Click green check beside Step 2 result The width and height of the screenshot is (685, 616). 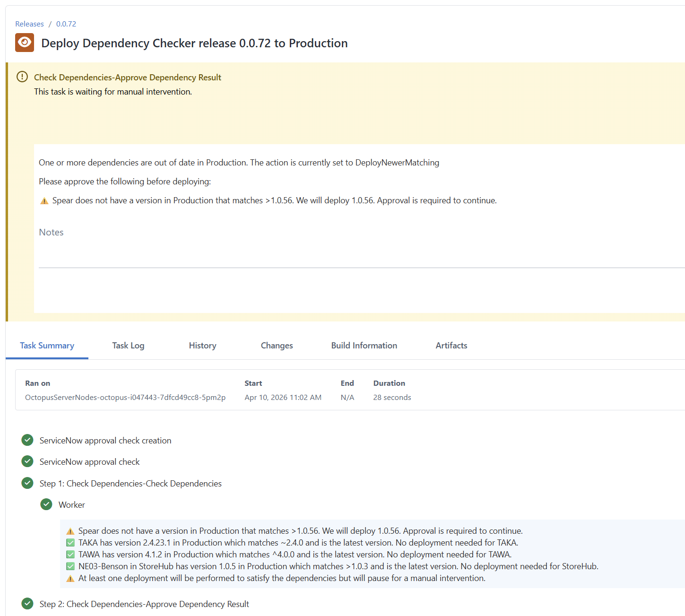[x=27, y=604]
